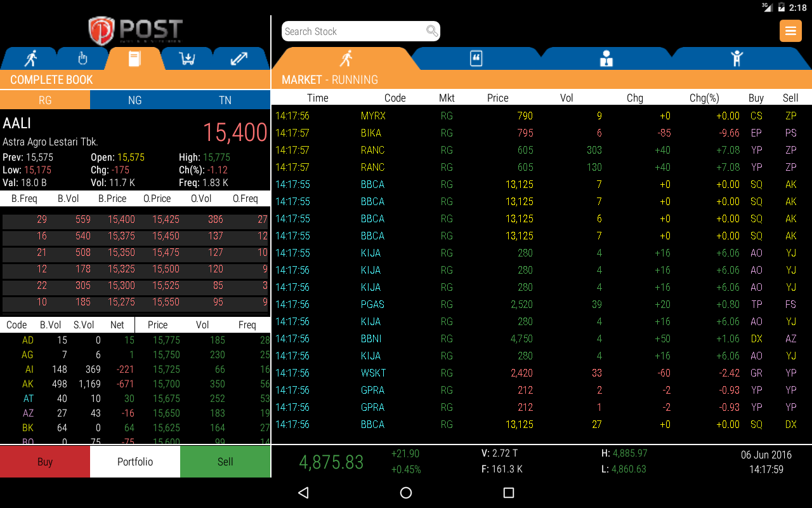Open the Portfolio button
Image resolution: width=812 pixels, height=508 pixels.
[135, 462]
